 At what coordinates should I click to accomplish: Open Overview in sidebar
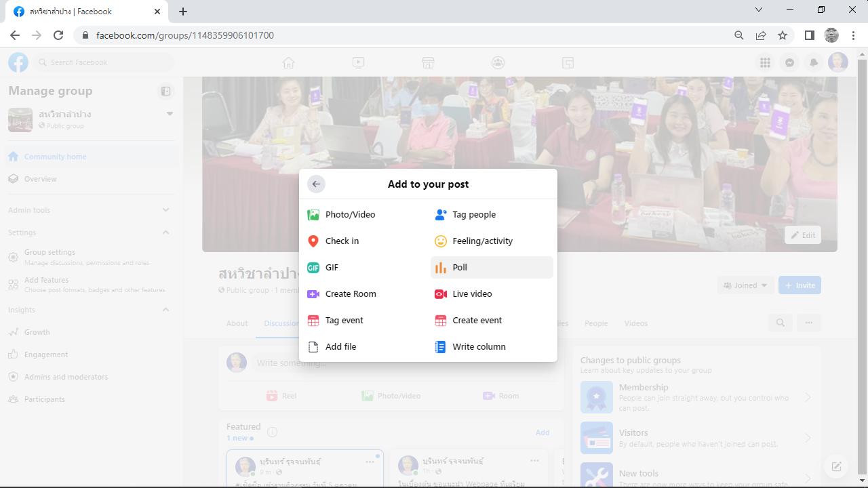coord(92,179)
